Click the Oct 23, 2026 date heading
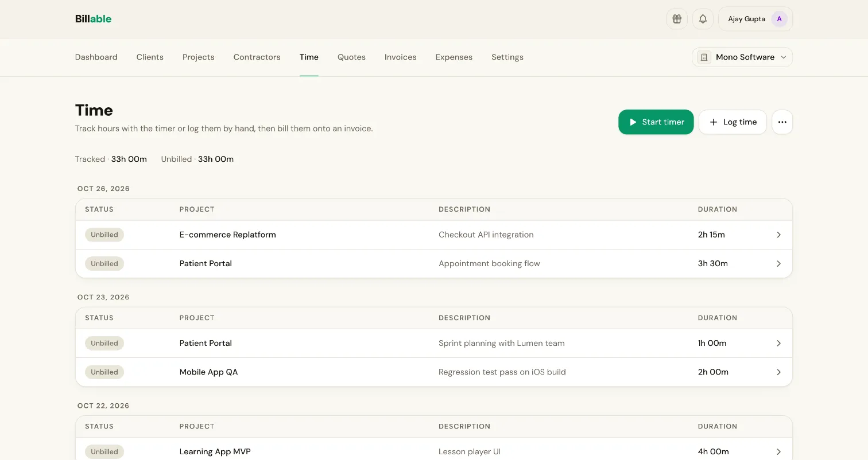Image resolution: width=868 pixels, height=460 pixels. click(103, 297)
